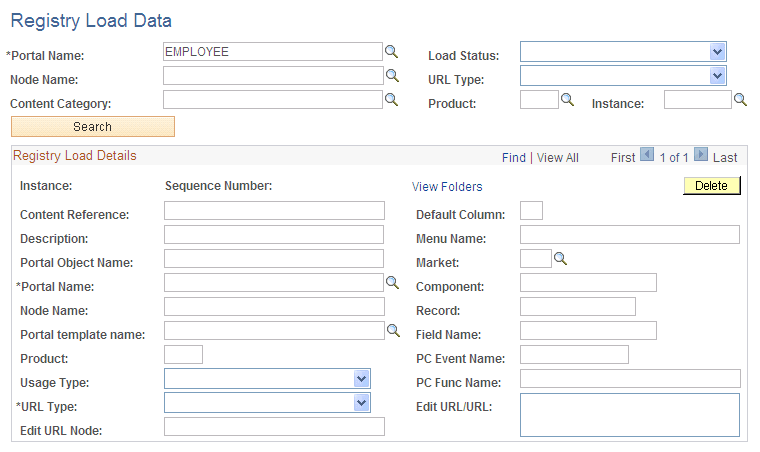Go to previous row arrow

pyautogui.click(x=646, y=155)
